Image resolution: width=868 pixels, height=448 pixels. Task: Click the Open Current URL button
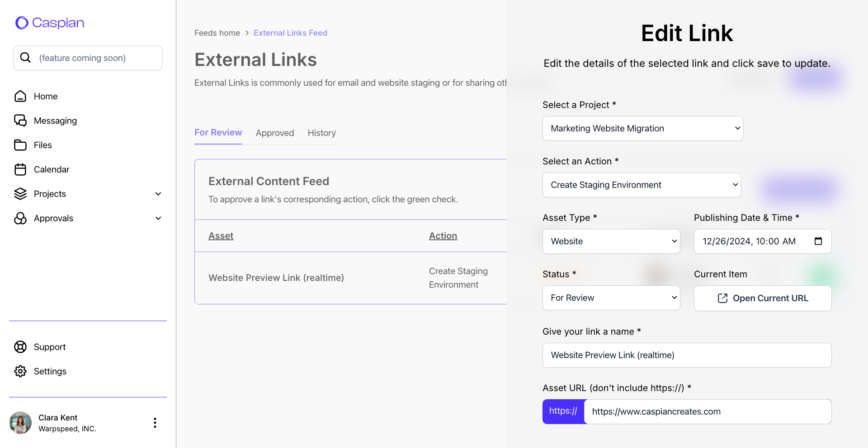click(x=763, y=298)
